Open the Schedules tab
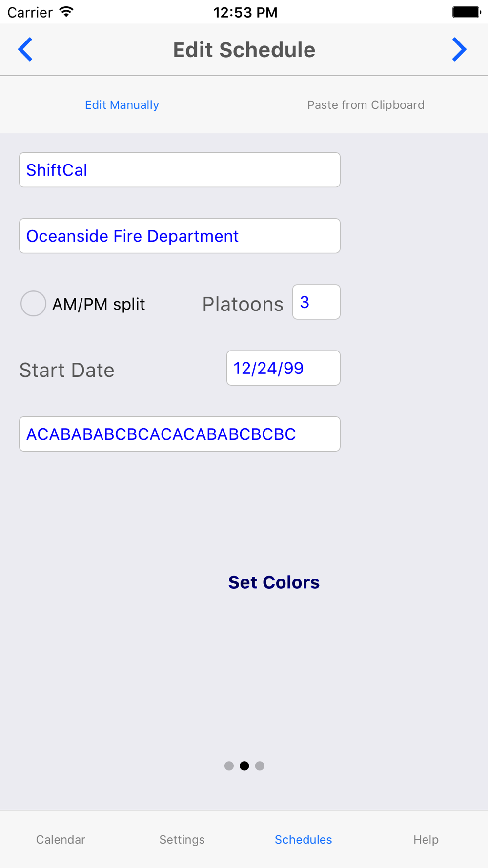Image resolution: width=488 pixels, height=868 pixels. point(303,839)
